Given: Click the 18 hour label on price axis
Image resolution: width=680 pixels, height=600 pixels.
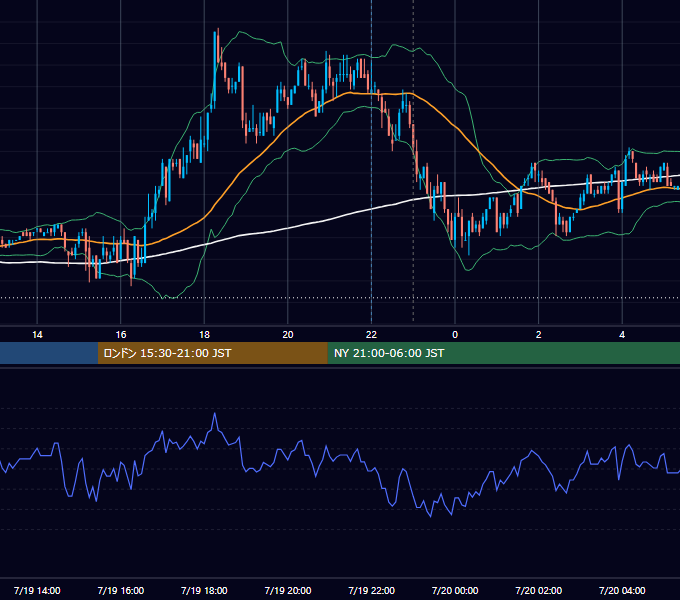Looking at the screenshot, I should [204, 335].
